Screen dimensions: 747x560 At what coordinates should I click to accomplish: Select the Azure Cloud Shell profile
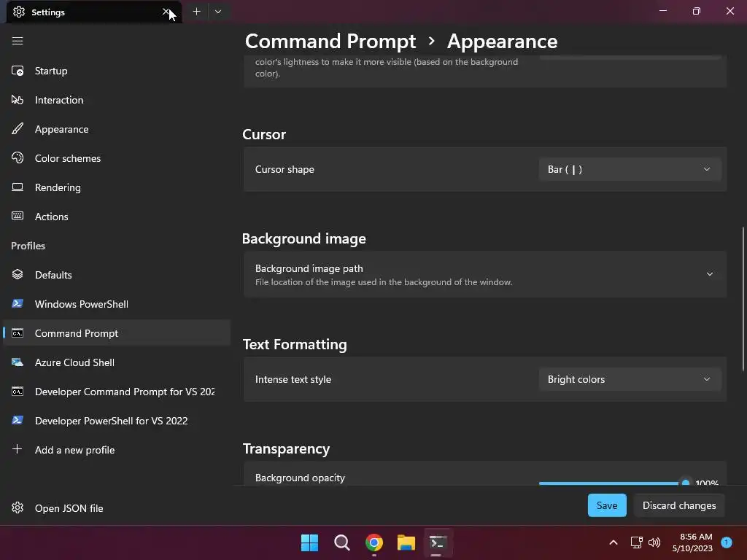(117, 362)
